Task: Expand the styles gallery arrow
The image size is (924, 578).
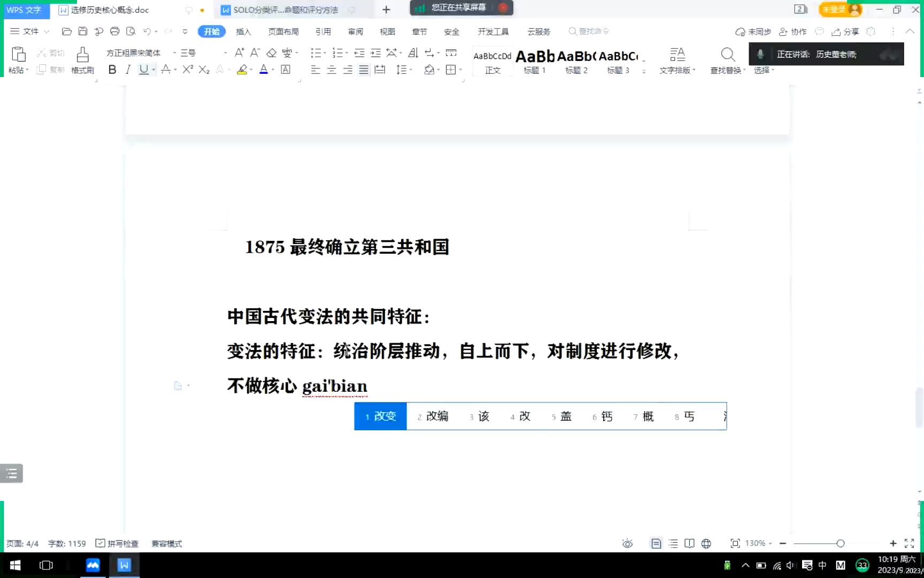Action: pyautogui.click(x=644, y=71)
